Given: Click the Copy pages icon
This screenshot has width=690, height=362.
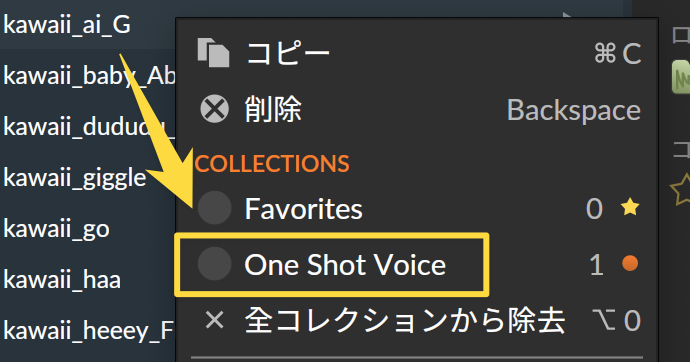Looking at the screenshot, I should coord(213,53).
